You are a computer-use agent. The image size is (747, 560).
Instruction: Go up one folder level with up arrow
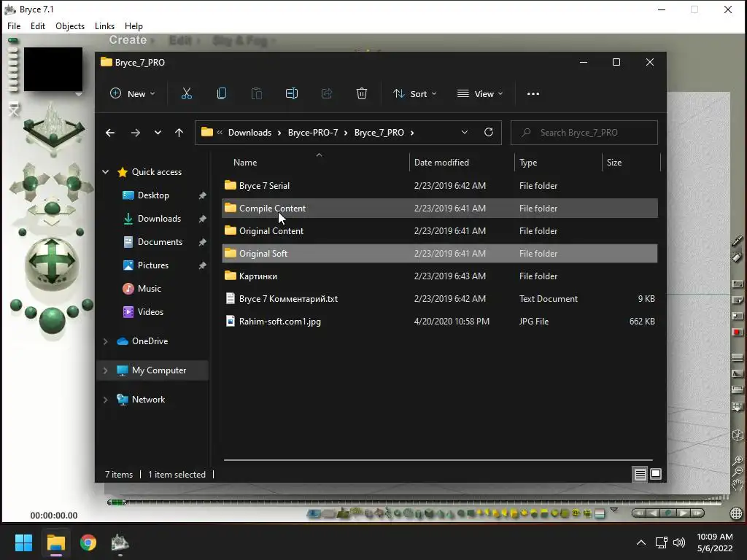click(x=179, y=133)
